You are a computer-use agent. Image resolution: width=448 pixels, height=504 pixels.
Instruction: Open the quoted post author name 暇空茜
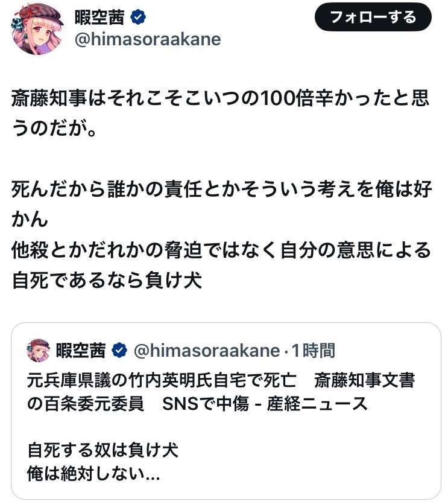(81, 350)
